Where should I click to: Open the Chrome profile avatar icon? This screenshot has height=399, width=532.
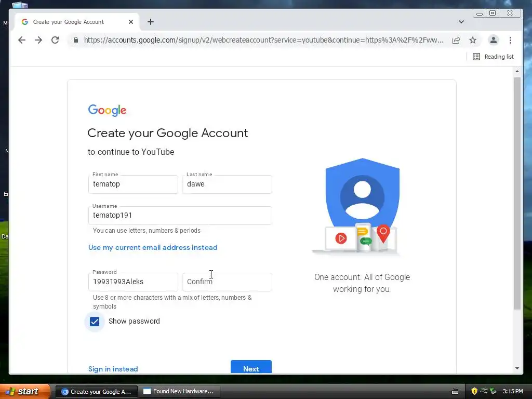click(494, 40)
